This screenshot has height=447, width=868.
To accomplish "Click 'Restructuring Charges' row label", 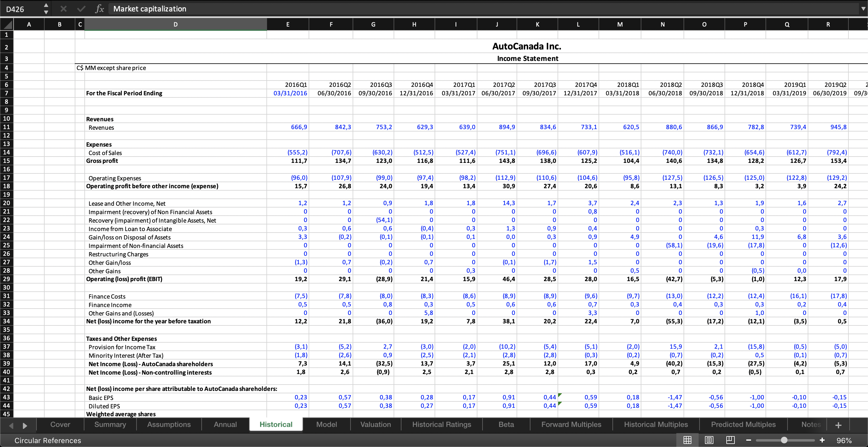I will click(118, 254).
